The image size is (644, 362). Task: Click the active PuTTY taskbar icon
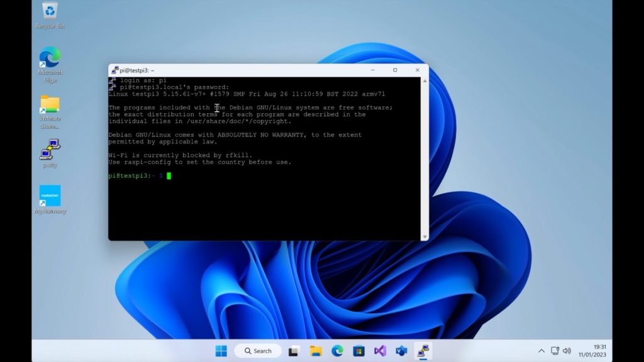423,351
